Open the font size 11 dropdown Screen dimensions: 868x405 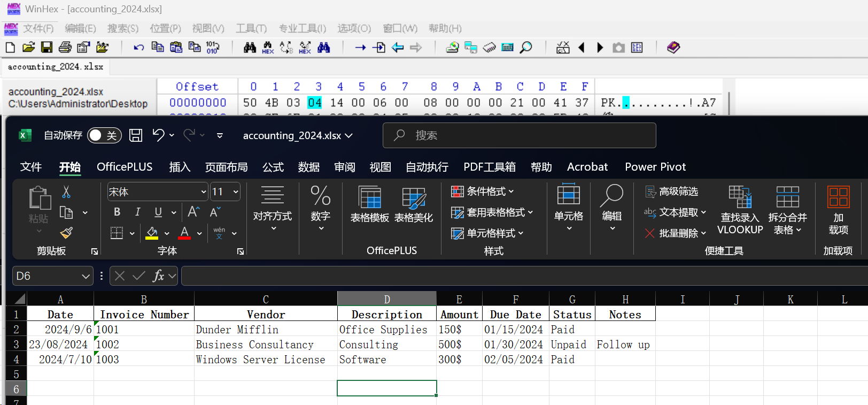236,192
